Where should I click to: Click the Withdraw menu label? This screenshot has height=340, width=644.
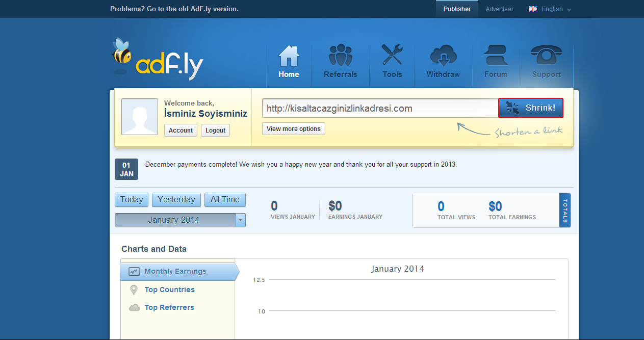click(x=443, y=74)
